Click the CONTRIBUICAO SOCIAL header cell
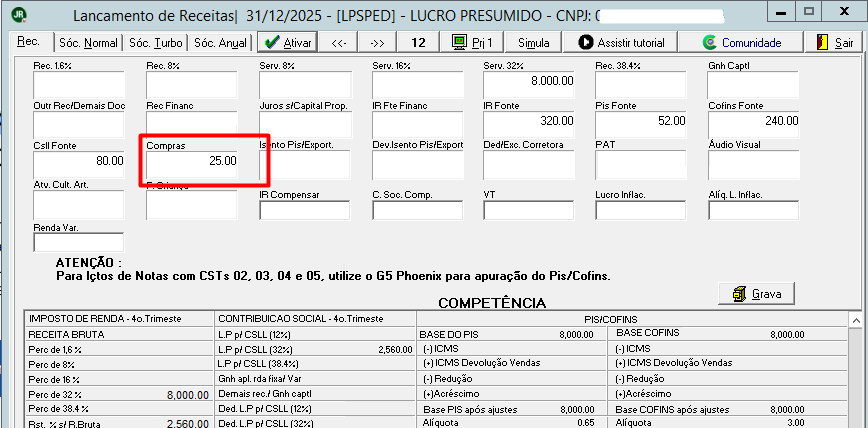This screenshot has height=428, width=868. [315, 319]
